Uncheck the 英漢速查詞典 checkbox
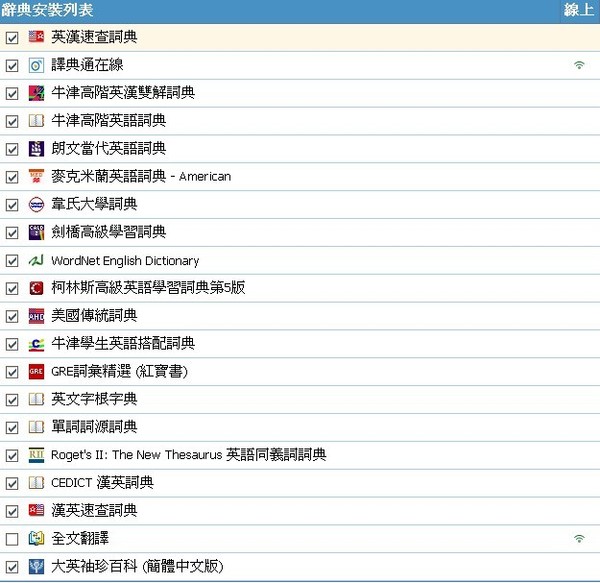 [x=12, y=37]
